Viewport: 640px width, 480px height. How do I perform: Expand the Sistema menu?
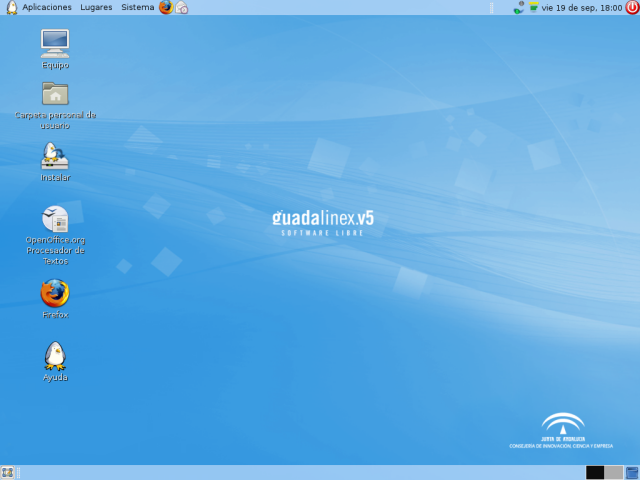click(137, 7)
